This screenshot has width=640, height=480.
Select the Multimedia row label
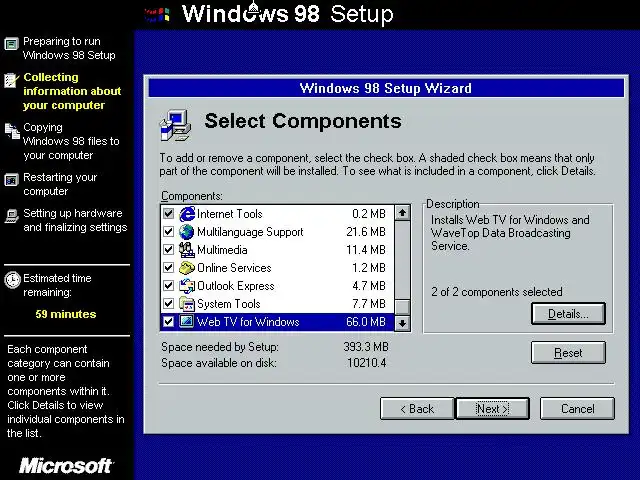tap(222, 250)
